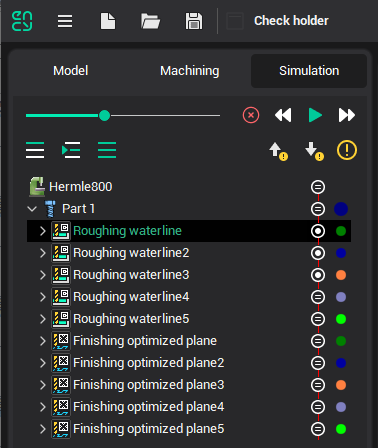Select the Simulation tab
The height and width of the screenshot is (448, 378).
click(x=309, y=71)
